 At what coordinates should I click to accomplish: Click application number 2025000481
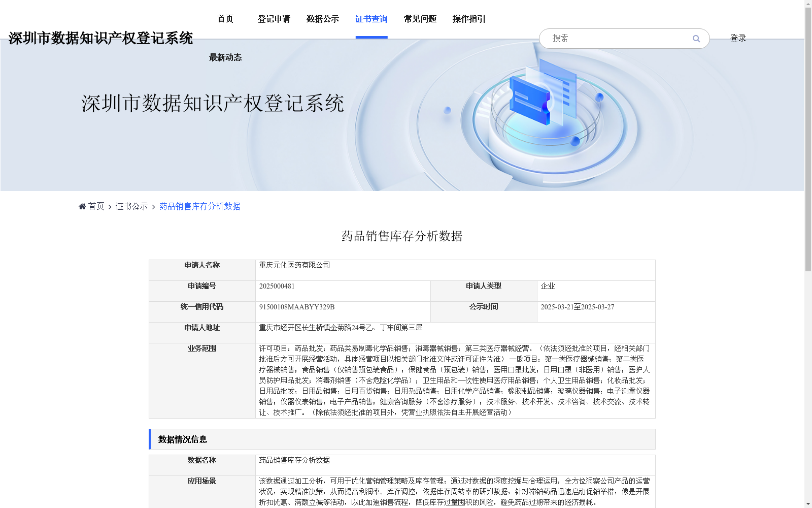click(277, 286)
